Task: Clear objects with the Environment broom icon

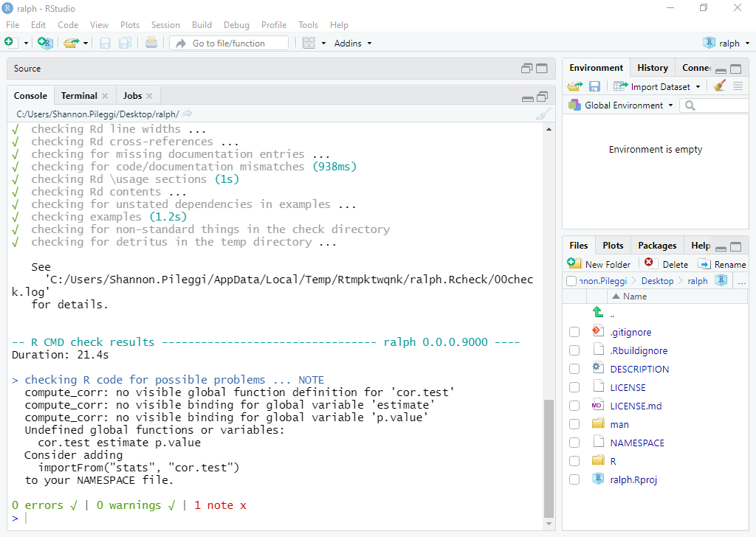Action: point(719,86)
